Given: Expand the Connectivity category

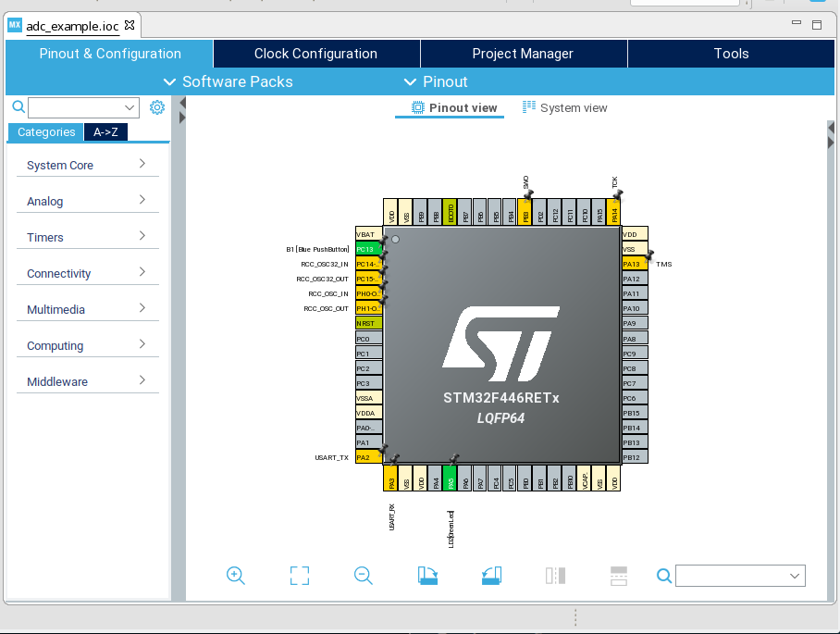Looking at the screenshot, I should [88, 273].
